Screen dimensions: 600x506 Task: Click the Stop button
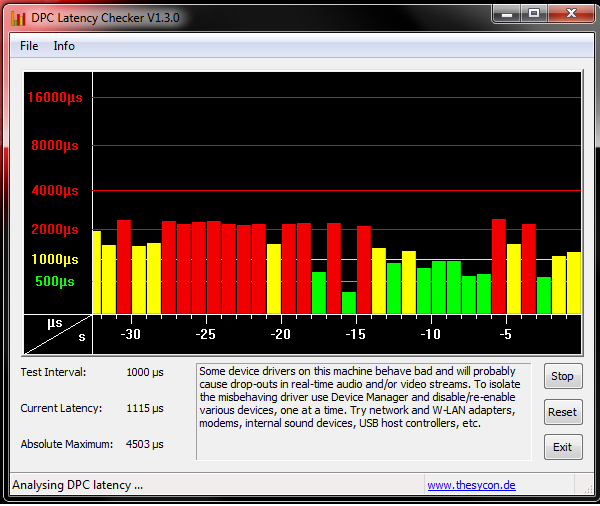click(563, 376)
